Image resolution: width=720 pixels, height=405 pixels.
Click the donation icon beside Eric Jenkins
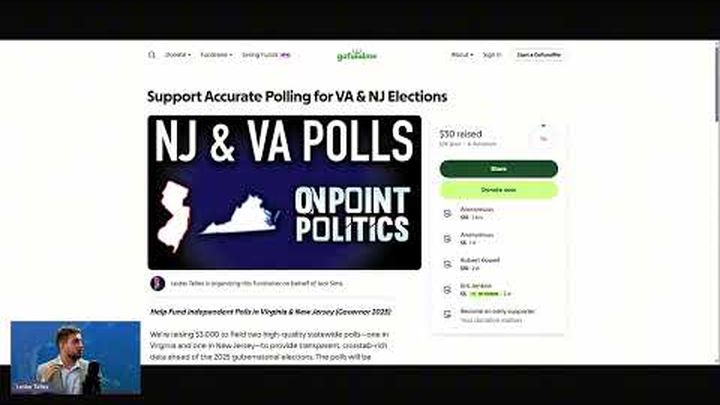447,290
